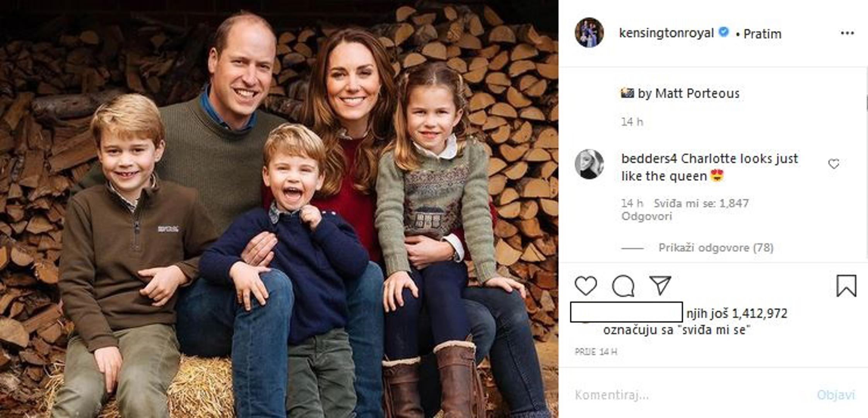868x418 pixels.
Task: Open the three-dot more options menu
Action: [x=847, y=33]
